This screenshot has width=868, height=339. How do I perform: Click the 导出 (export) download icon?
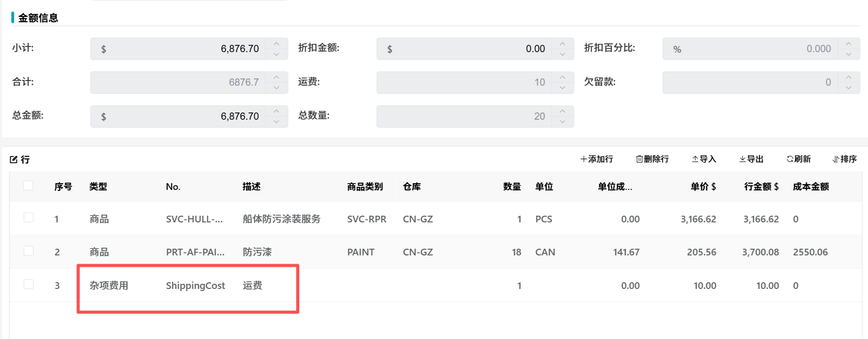click(743, 159)
